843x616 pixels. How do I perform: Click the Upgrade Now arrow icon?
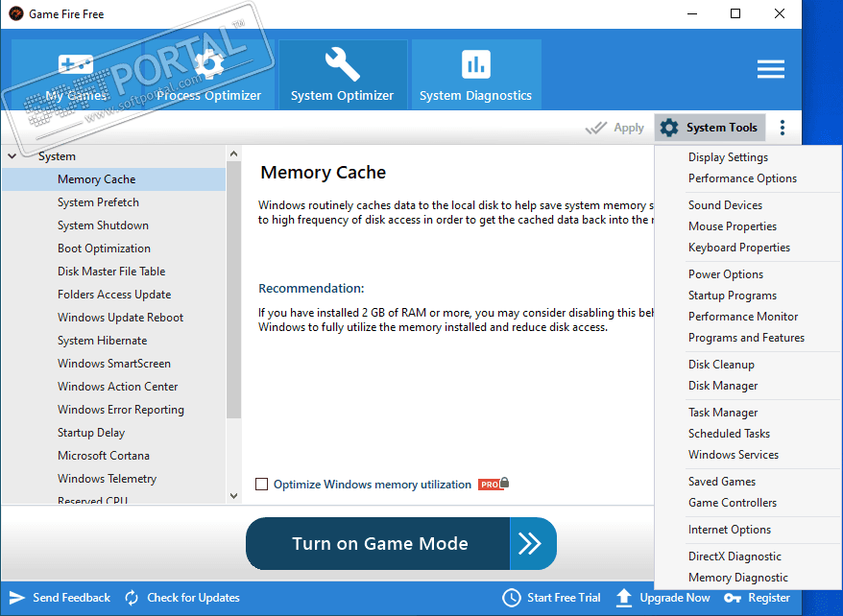click(x=624, y=598)
